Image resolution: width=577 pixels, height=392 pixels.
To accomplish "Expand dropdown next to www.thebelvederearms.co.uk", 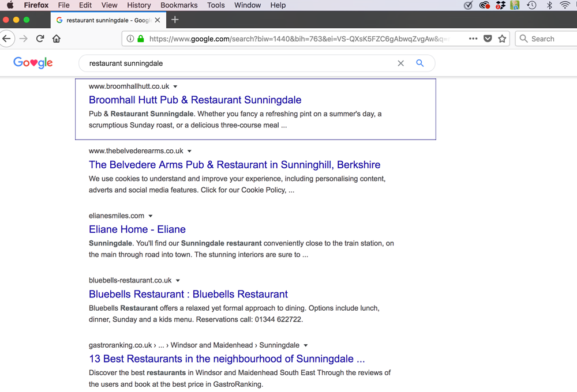I will click(x=189, y=151).
